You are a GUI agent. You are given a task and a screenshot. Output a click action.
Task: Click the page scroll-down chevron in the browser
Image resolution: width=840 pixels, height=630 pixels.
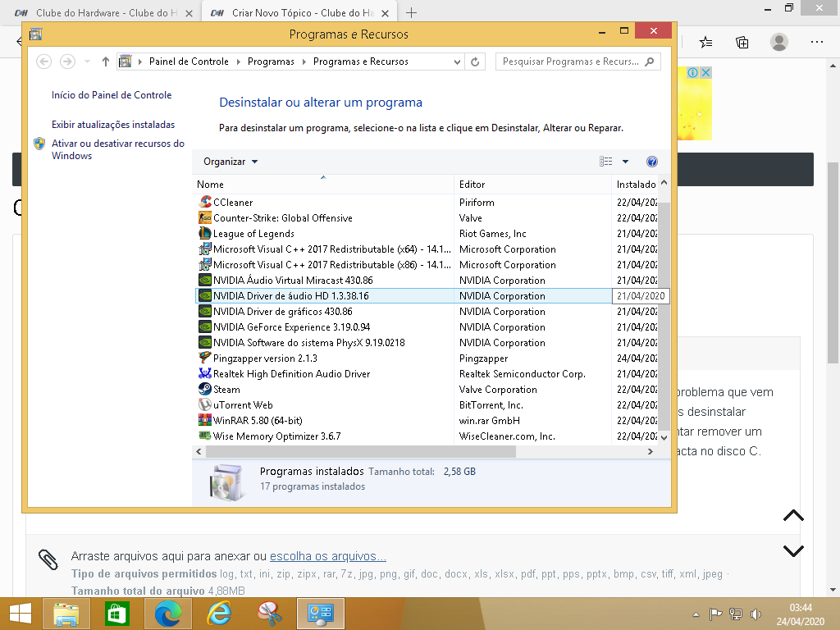click(793, 550)
